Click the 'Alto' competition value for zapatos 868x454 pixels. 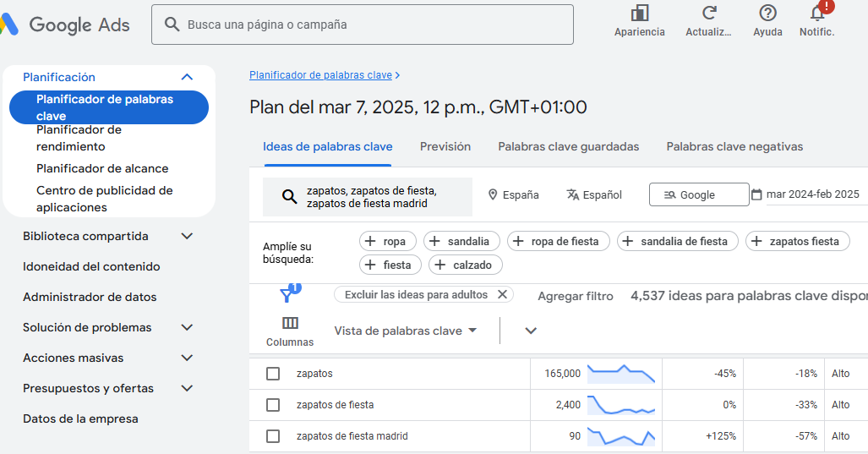(x=840, y=374)
